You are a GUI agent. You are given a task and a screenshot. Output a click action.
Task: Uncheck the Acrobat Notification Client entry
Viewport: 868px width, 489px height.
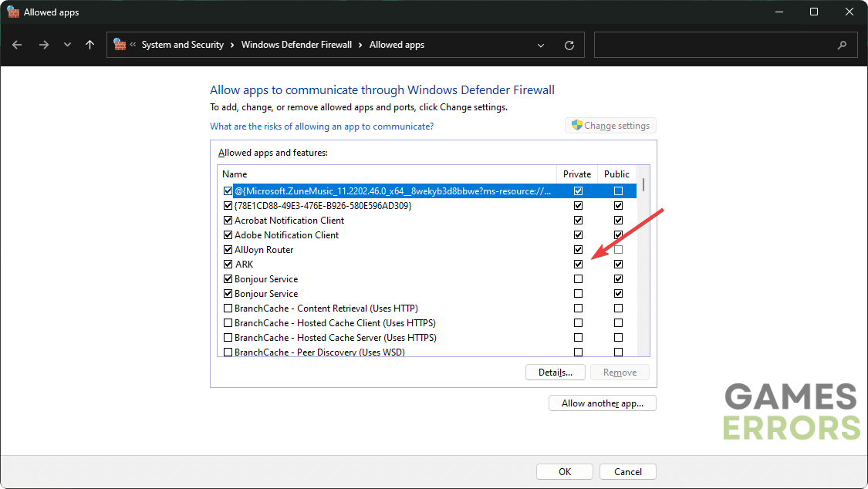pyautogui.click(x=228, y=221)
